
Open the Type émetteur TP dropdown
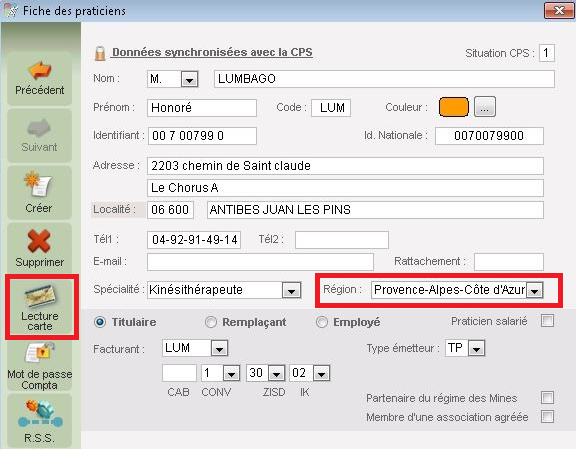pyautogui.click(x=476, y=348)
